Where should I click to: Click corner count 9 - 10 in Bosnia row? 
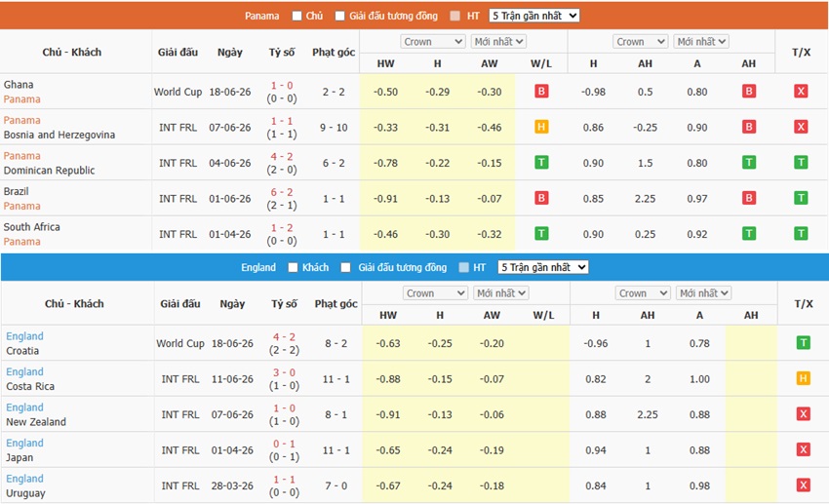334,128
